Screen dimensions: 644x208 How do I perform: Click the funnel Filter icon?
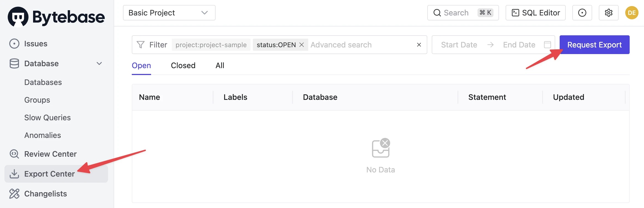141,45
